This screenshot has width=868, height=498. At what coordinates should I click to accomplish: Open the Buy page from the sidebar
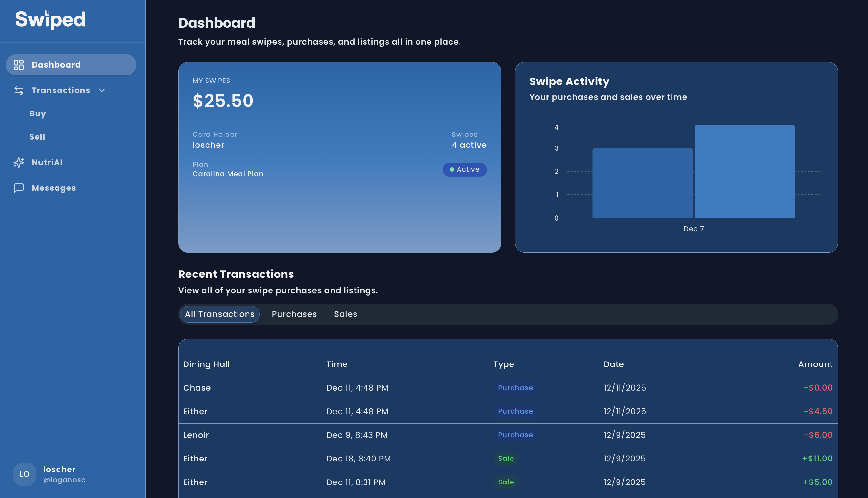37,113
